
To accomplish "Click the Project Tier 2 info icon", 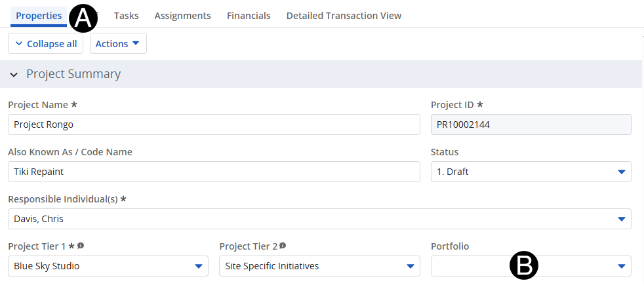I will tap(283, 246).
